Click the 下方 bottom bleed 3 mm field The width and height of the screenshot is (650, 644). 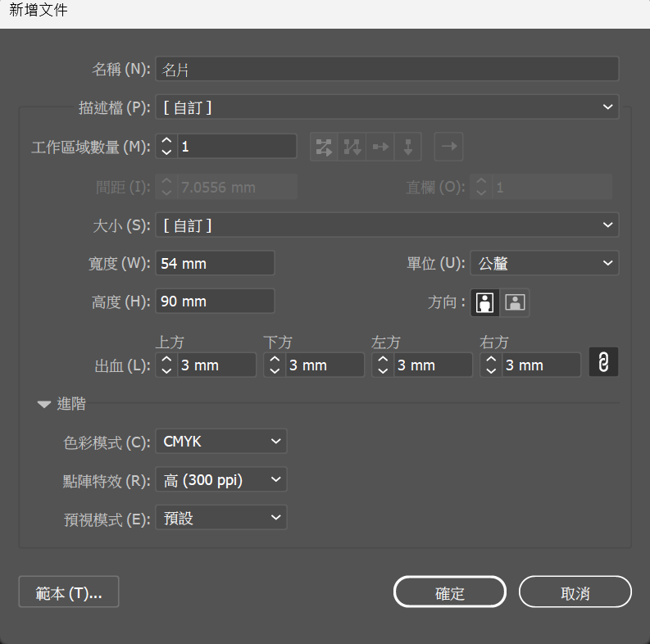325,365
